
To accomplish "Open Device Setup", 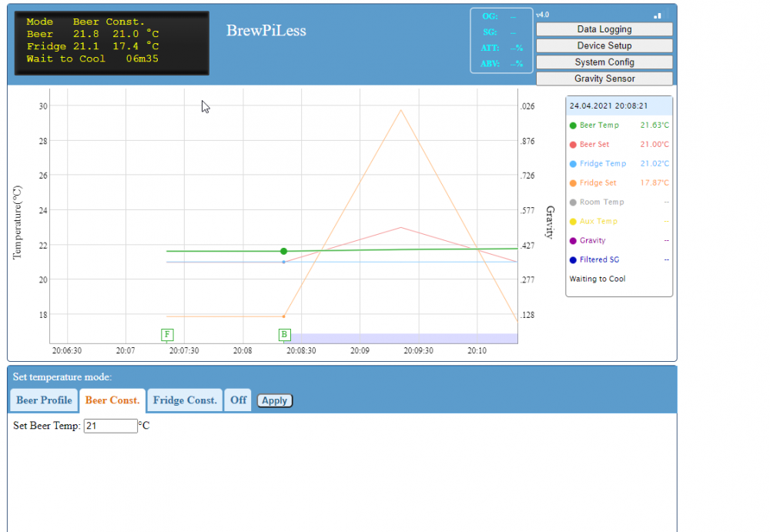I will (604, 45).
